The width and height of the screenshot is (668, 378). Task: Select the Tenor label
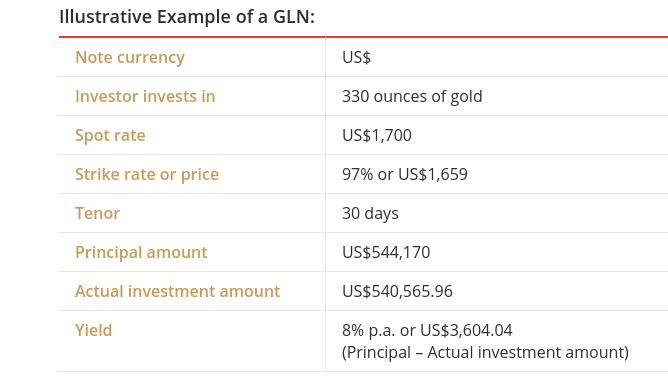(98, 214)
